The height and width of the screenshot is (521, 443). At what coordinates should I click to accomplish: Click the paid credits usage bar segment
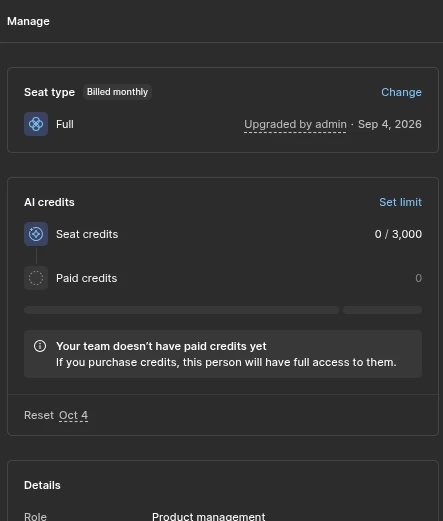click(382, 310)
